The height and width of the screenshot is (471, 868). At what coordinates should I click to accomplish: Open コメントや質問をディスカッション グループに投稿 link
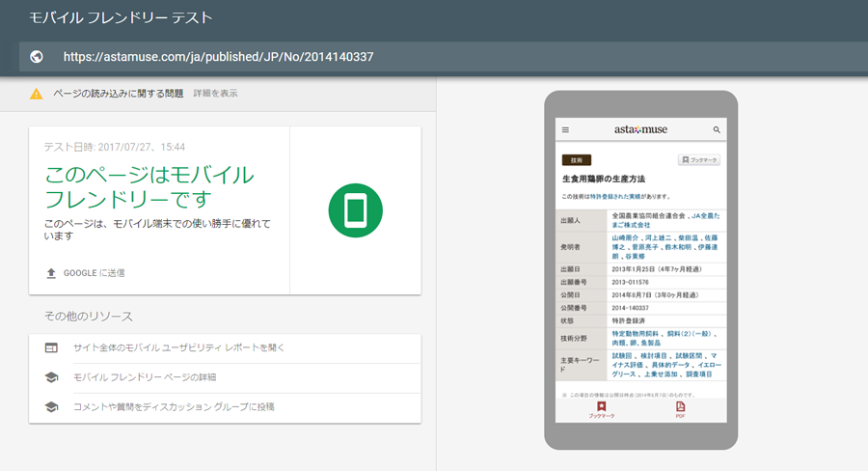click(174, 406)
